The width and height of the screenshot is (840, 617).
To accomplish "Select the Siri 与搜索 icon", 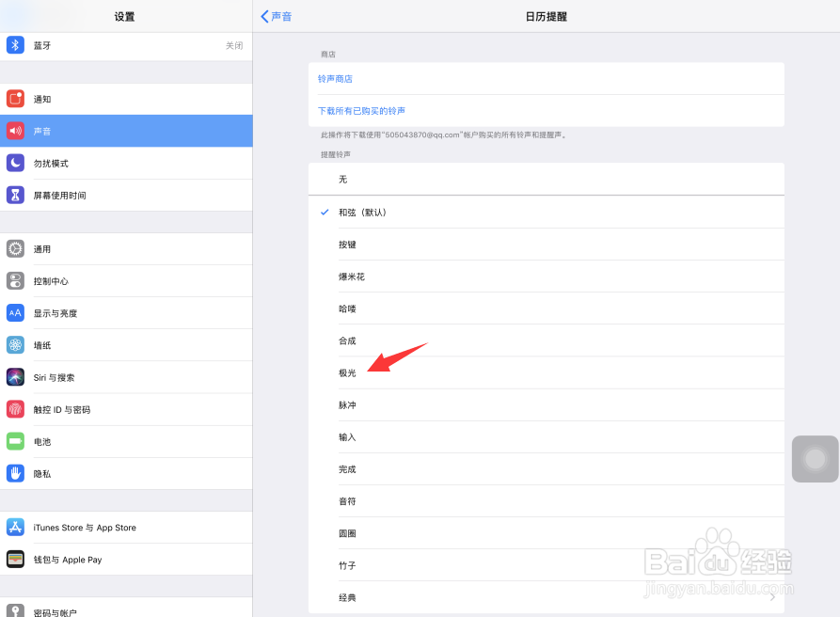I will 15,377.
